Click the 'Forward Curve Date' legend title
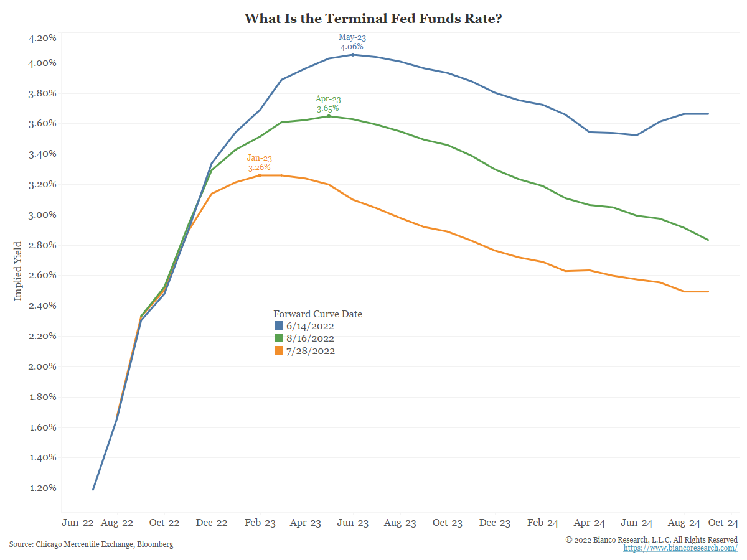 tap(317, 314)
